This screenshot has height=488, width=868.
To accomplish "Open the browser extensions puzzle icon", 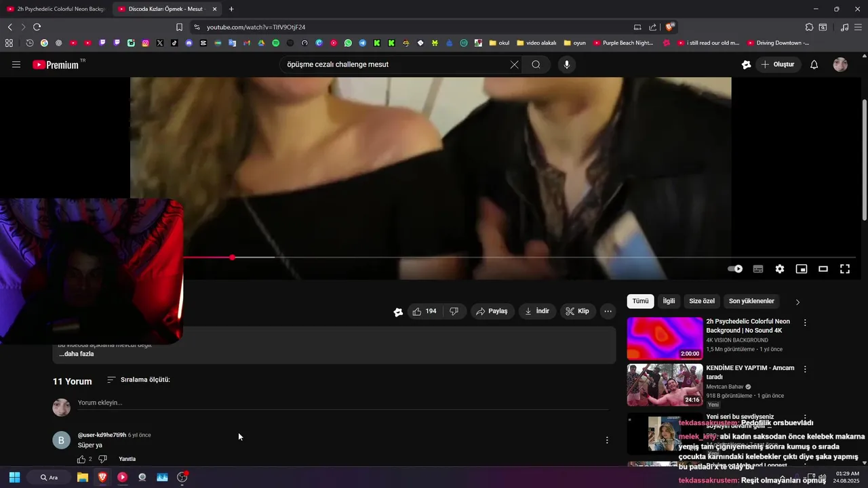I will click(809, 27).
